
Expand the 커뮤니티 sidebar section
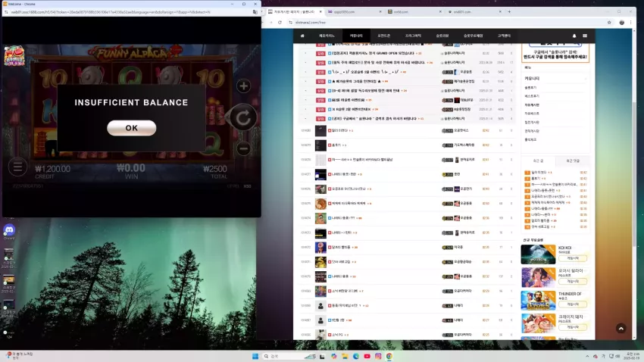pyautogui.click(x=555, y=79)
